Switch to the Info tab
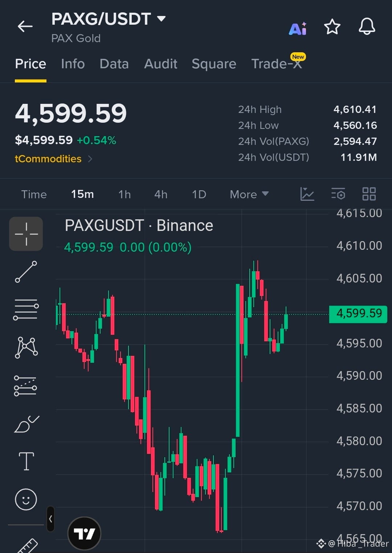Image resolution: width=392 pixels, height=553 pixels. (73, 64)
